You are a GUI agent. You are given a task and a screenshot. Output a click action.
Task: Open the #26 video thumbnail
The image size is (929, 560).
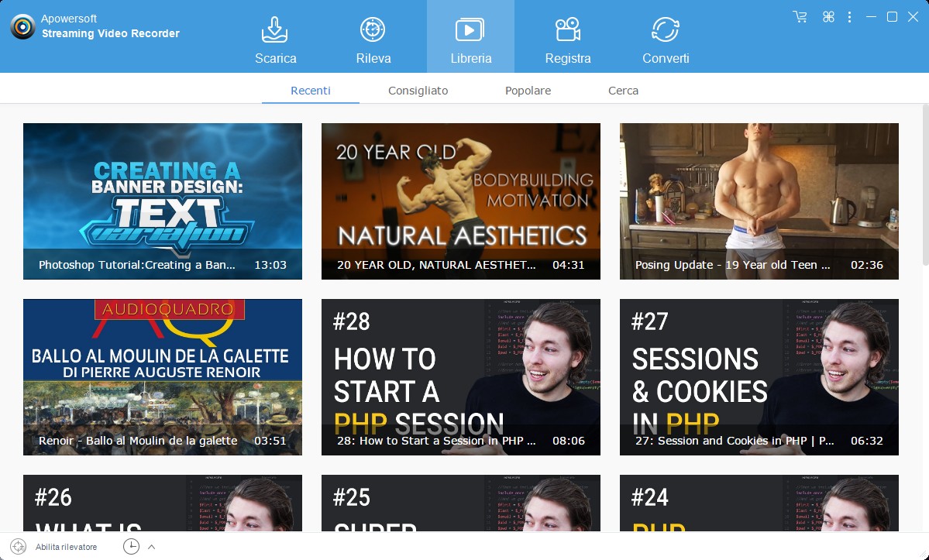click(x=163, y=503)
